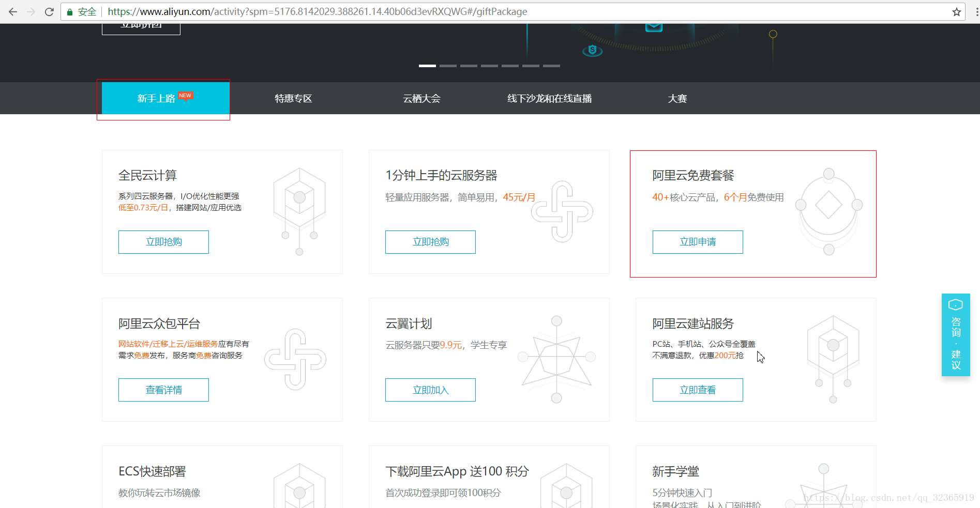Viewport: 980px width, 508px height.
Task: Click 立即抢购 under 1分钟上手的云服务器
Action: [430, 242]
